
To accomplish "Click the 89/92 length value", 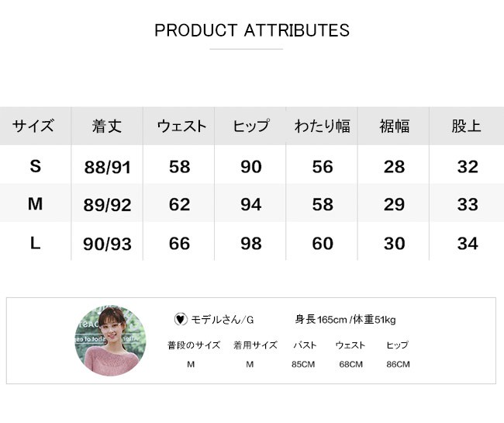I will [107, 206].
